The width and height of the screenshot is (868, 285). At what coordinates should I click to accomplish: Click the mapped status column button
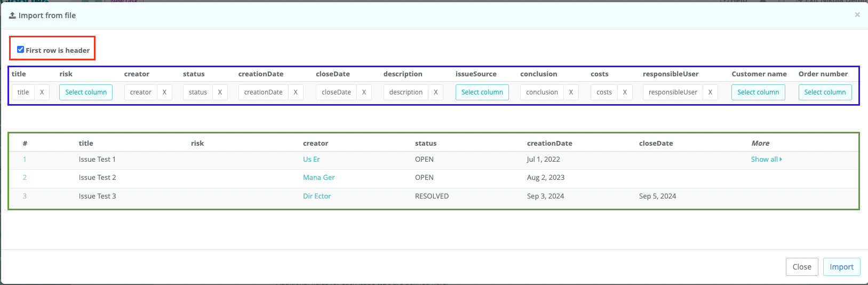[x=198, y=92]
